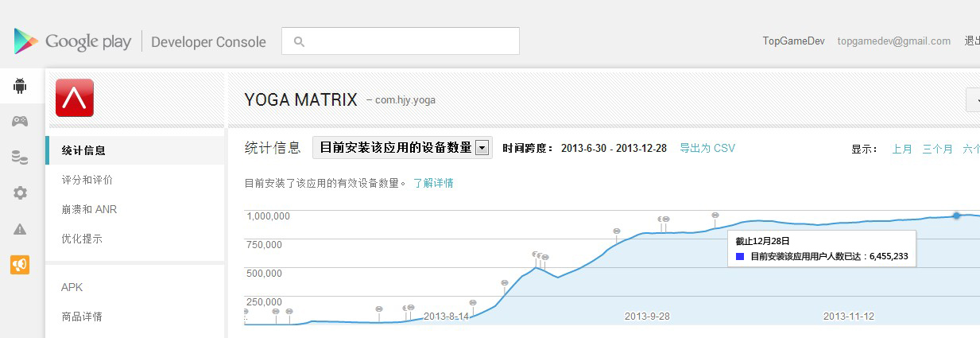Open the TopGameDev account name
980x338 pixels.
pos(792,41)
